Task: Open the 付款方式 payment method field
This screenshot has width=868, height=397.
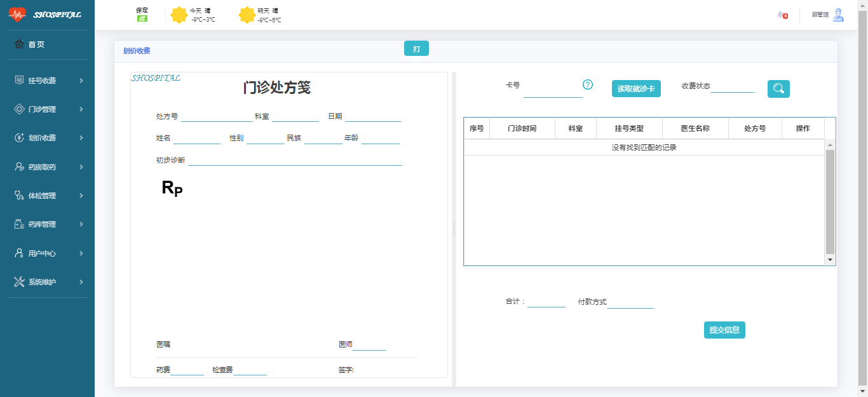Action: tap(630, 302)
